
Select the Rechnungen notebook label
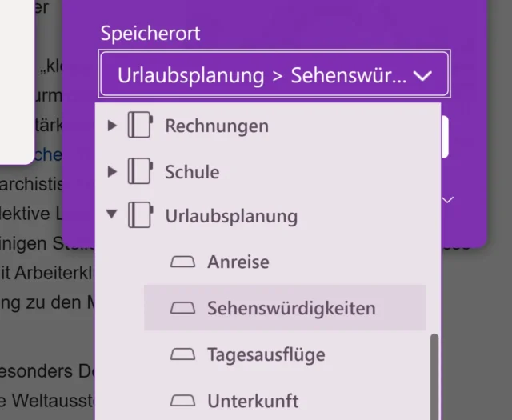tap(217, 126)
